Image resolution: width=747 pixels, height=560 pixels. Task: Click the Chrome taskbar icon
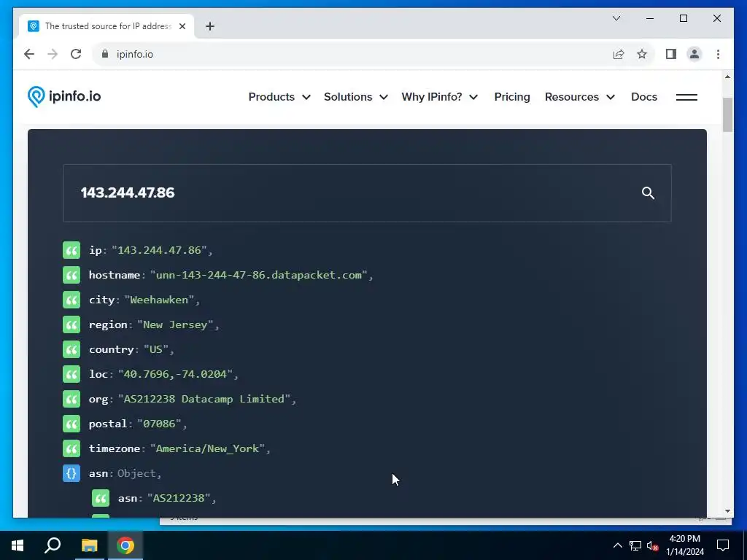click(x=125, y=545)
